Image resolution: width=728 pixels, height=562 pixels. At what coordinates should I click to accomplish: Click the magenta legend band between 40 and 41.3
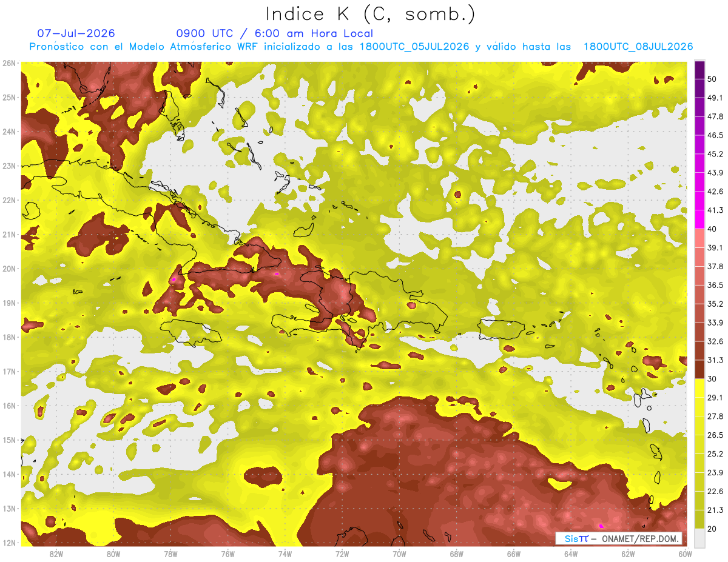(x=699, y=219)
